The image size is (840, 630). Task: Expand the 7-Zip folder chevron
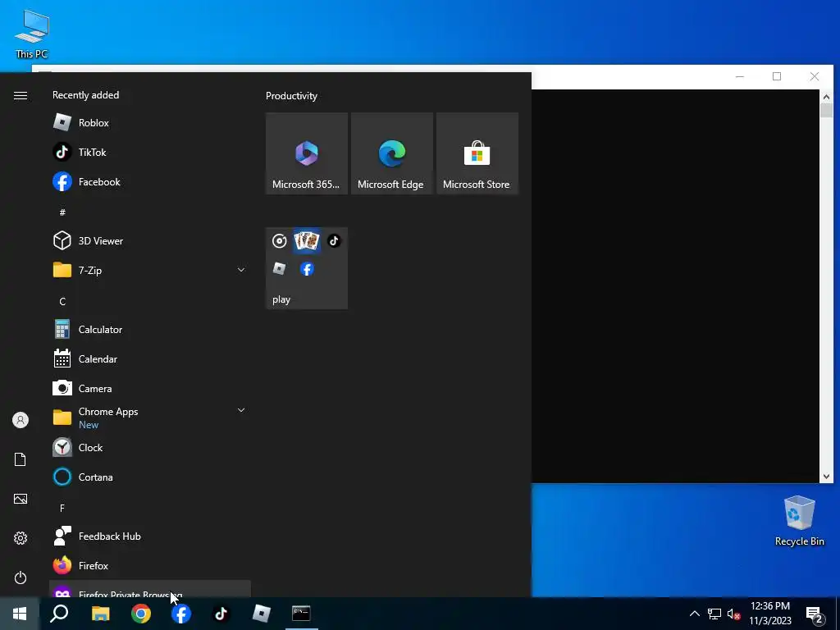coord(241,269)
